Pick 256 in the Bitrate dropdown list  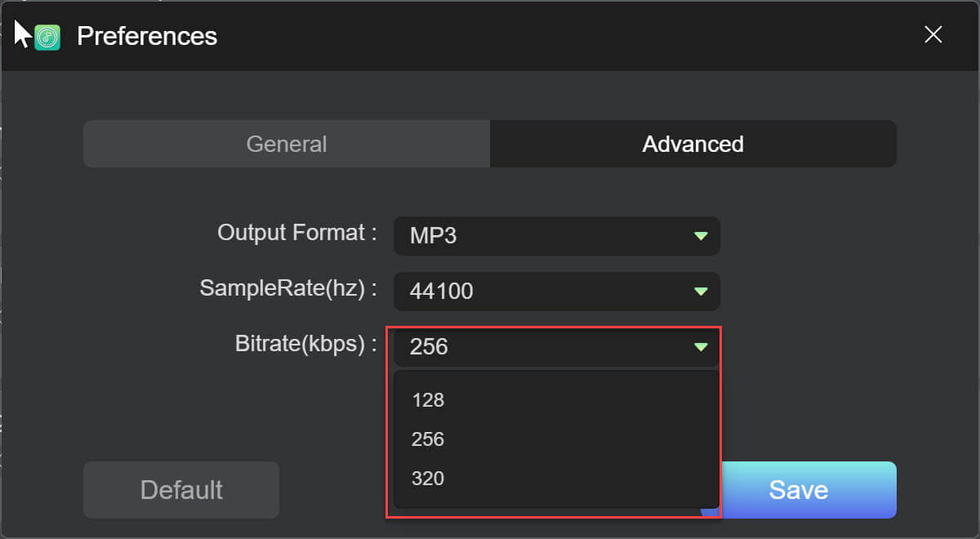click(428, 439)
